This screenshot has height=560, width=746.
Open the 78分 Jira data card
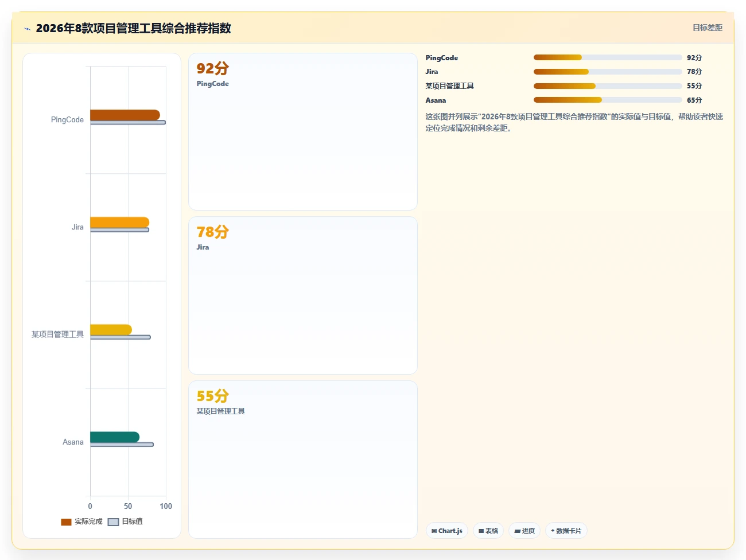point(303,295)
